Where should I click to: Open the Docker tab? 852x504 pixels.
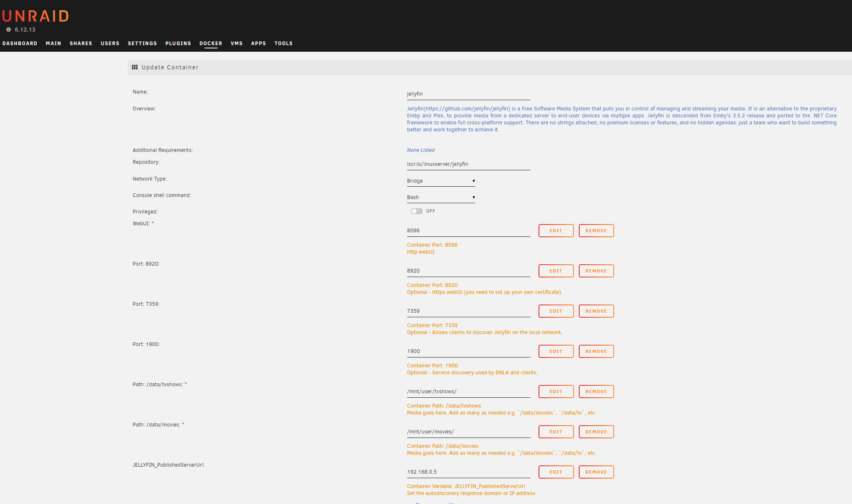pos(211,44)
